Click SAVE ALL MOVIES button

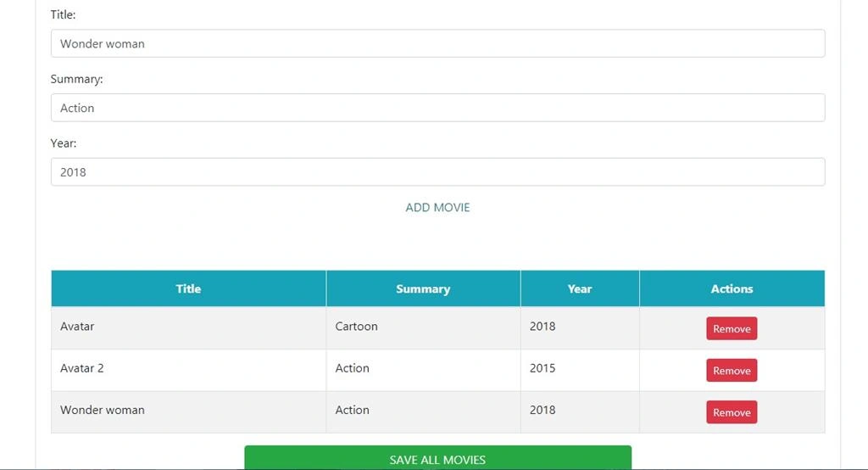[437, 458]
